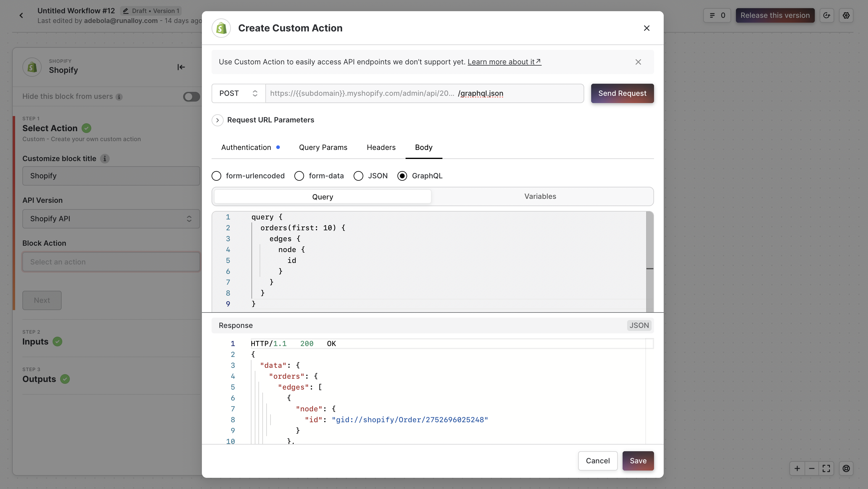Click the Select an action field

(111, 262)
